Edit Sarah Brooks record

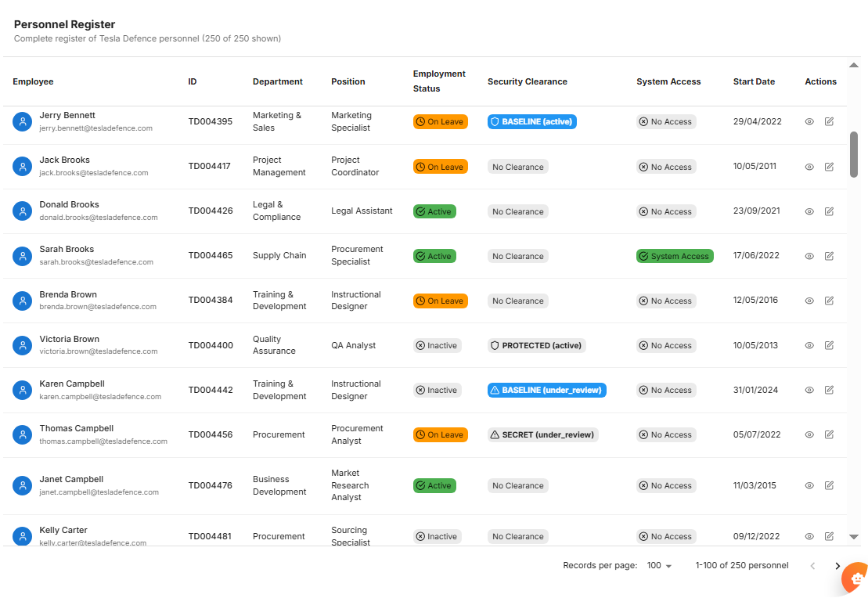(x=829, y=257)
